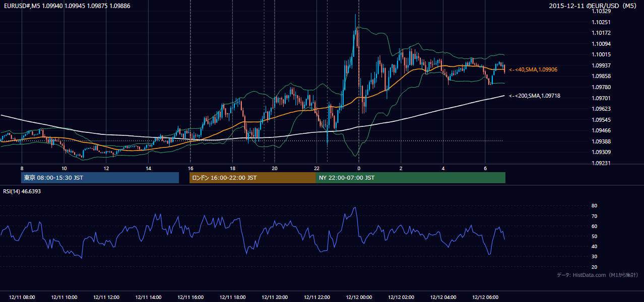Image resolution: width=644 pixels, height=302 pixels.
Task: Click the HistData.com data source credit
Action: [x=598, y=275]
